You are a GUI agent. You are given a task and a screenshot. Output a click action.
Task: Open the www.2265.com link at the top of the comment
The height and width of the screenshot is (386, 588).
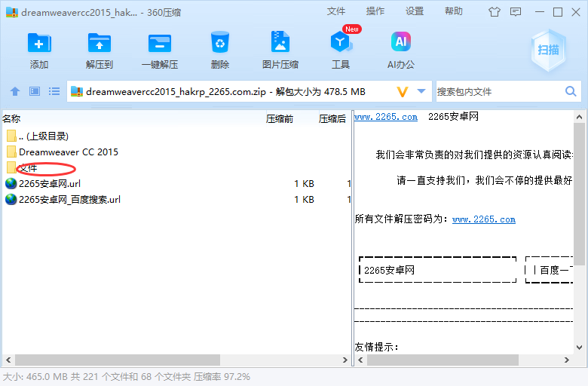pos(386,117)
